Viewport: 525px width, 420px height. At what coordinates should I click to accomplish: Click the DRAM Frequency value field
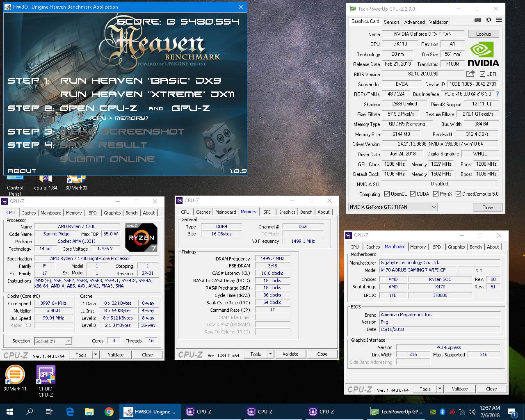[272, 259]
